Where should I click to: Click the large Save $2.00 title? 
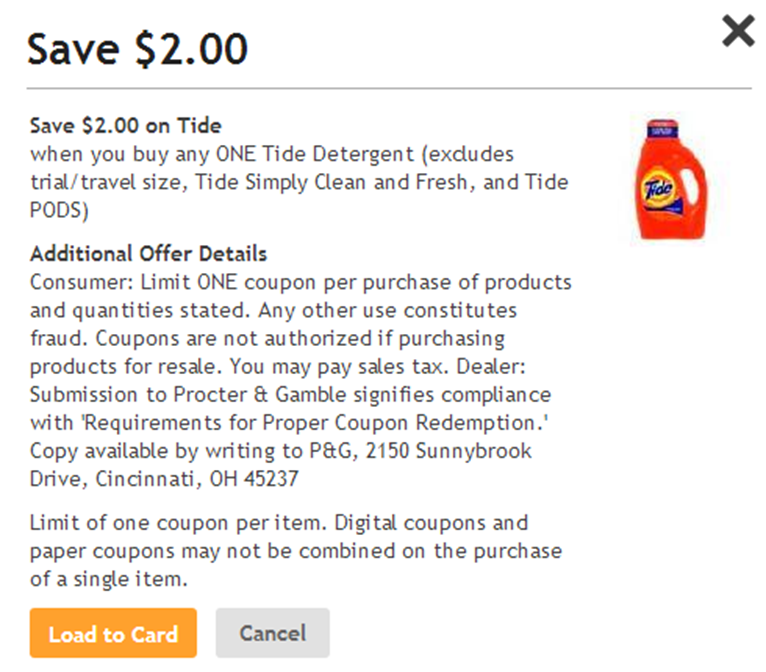137,48
